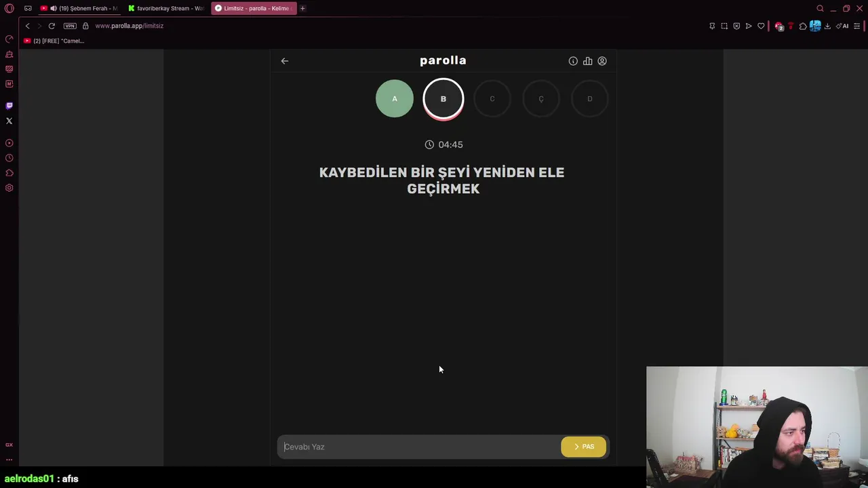The width and height of the screenshot is (868, 488).
Task: Go back in browser history
Action: coord(27,26)
